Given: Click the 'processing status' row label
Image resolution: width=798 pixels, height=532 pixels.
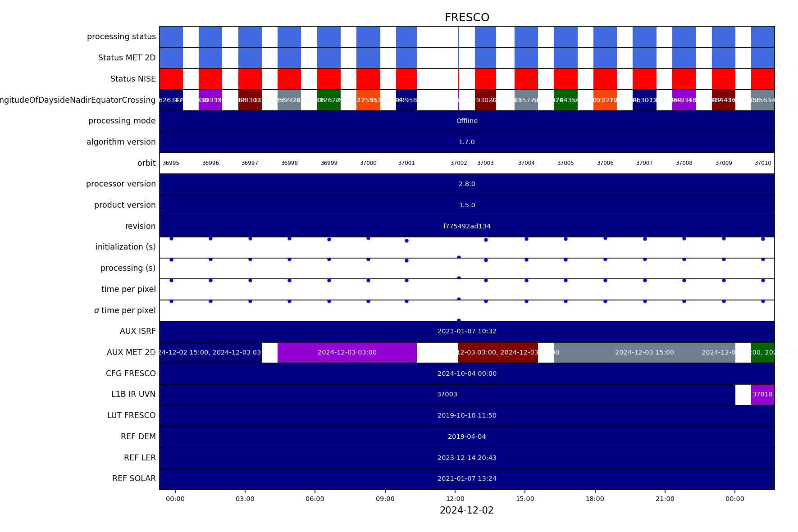Looking at the screenshot, I should click(121, 36).
